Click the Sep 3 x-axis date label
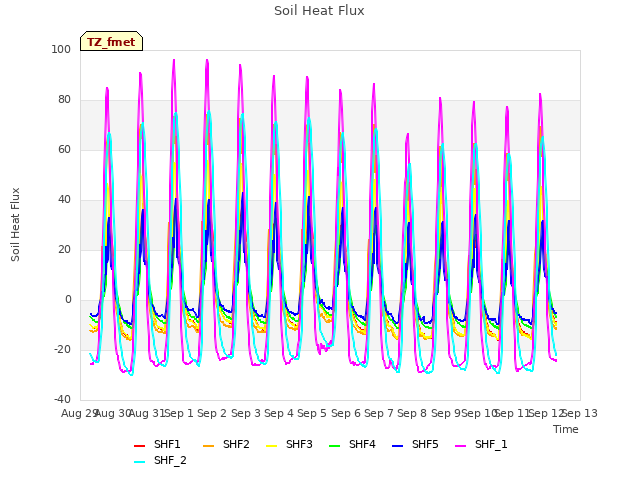Image resolution: width=640 pixels, height=480 pixels. 246,413
